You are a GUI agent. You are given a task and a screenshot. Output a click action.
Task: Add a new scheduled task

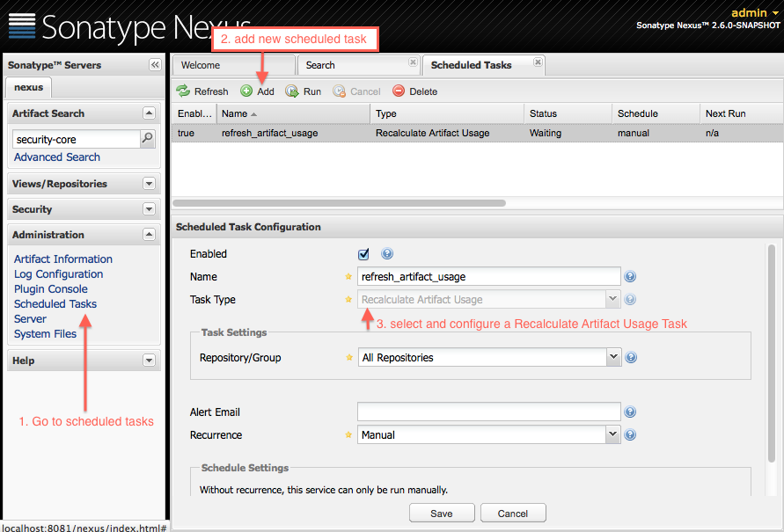[x=257, y=91]
